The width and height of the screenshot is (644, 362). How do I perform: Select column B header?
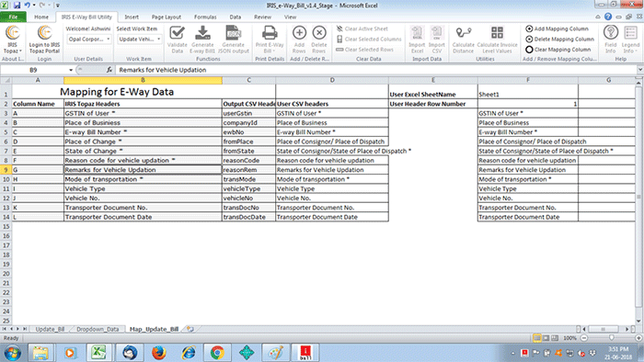tap(143, 80)
